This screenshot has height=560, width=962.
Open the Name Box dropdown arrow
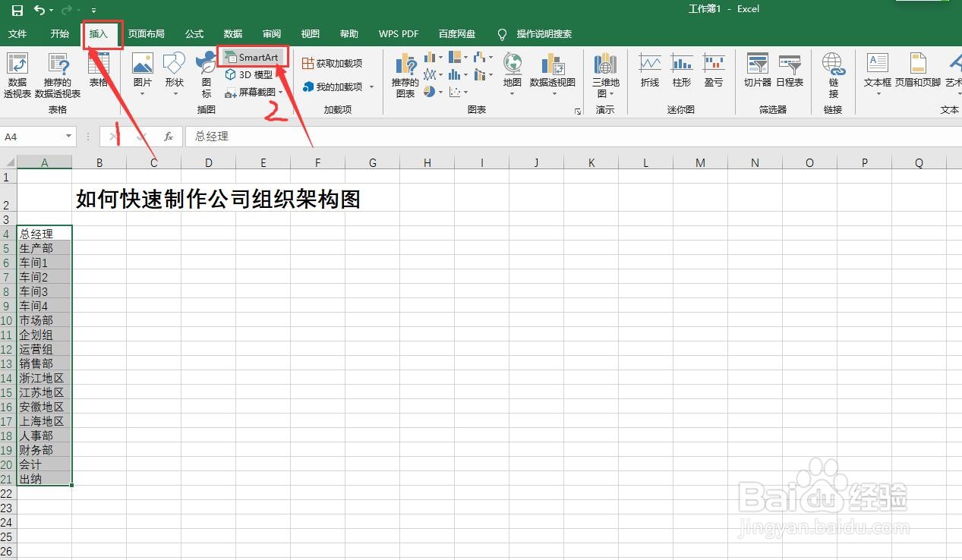click(x=69, y=137)
